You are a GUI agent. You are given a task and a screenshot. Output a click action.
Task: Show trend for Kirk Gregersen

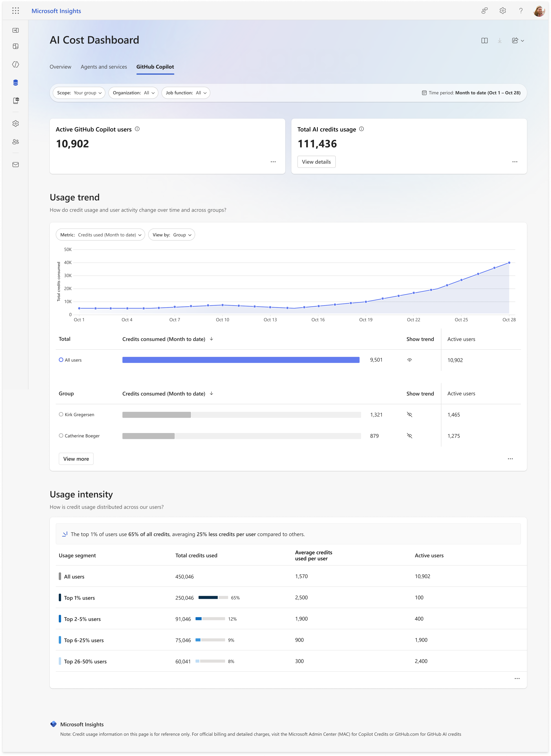pos(410,415)
